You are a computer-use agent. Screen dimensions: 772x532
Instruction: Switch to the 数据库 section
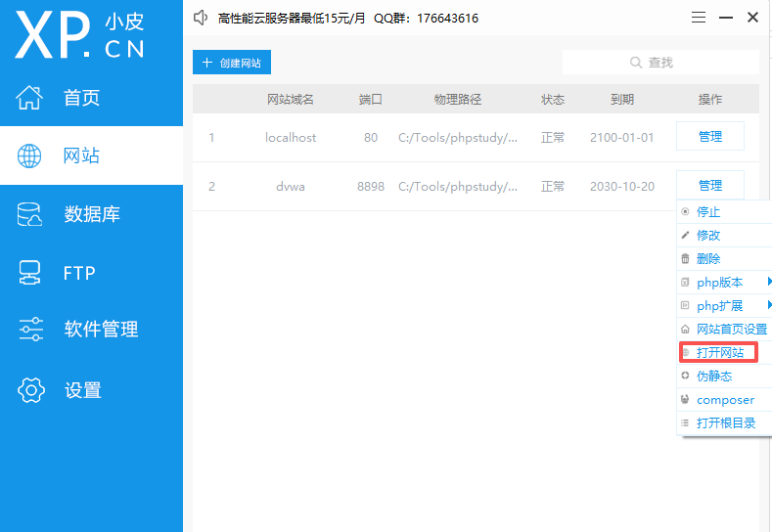coord(92,214)
